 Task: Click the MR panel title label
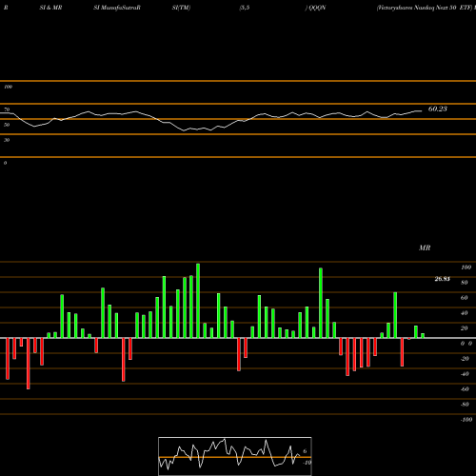coord(425,248)
